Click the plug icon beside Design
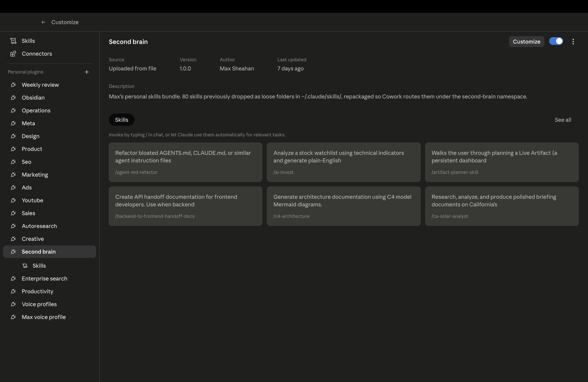The image size is (588, 382). point(13,136)
